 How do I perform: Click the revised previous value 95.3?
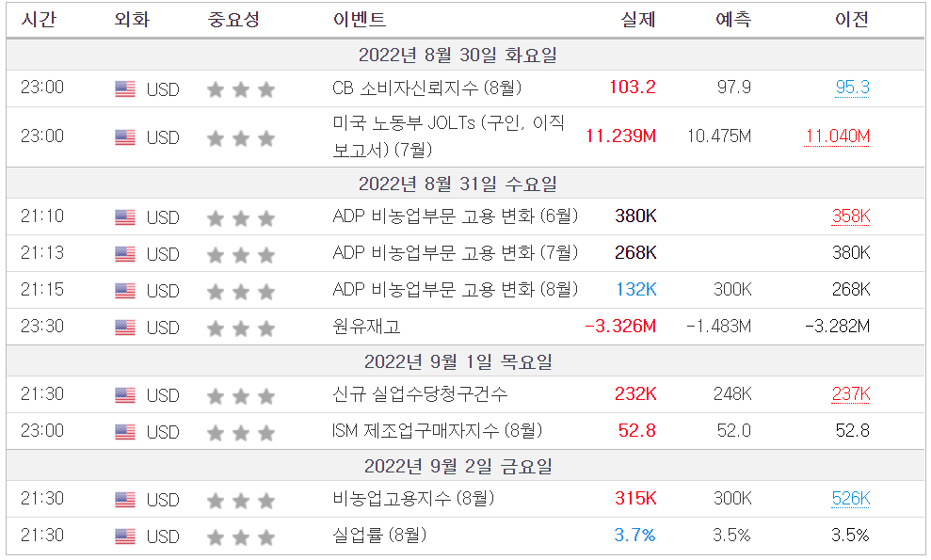(852, 88)
